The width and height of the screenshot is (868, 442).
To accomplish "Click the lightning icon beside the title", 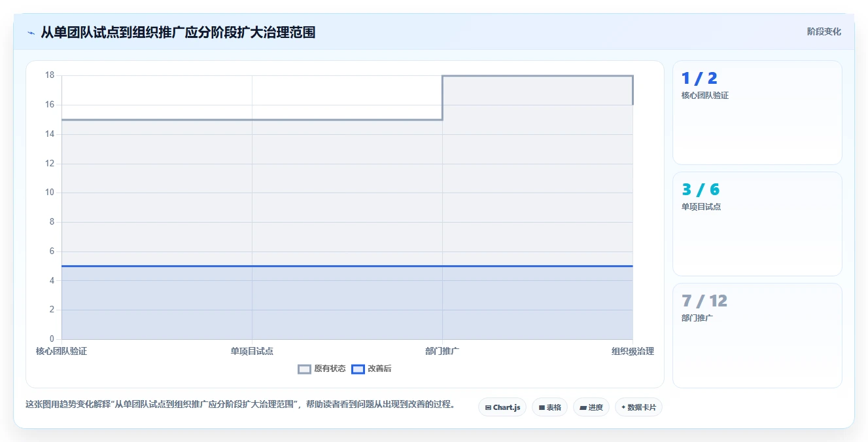I will tap(31, 33).
